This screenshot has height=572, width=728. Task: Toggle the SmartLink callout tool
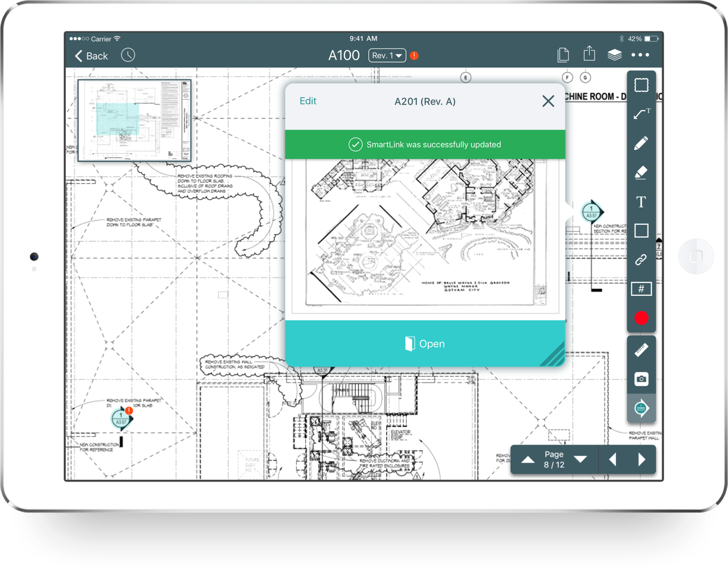coord(641,408)
